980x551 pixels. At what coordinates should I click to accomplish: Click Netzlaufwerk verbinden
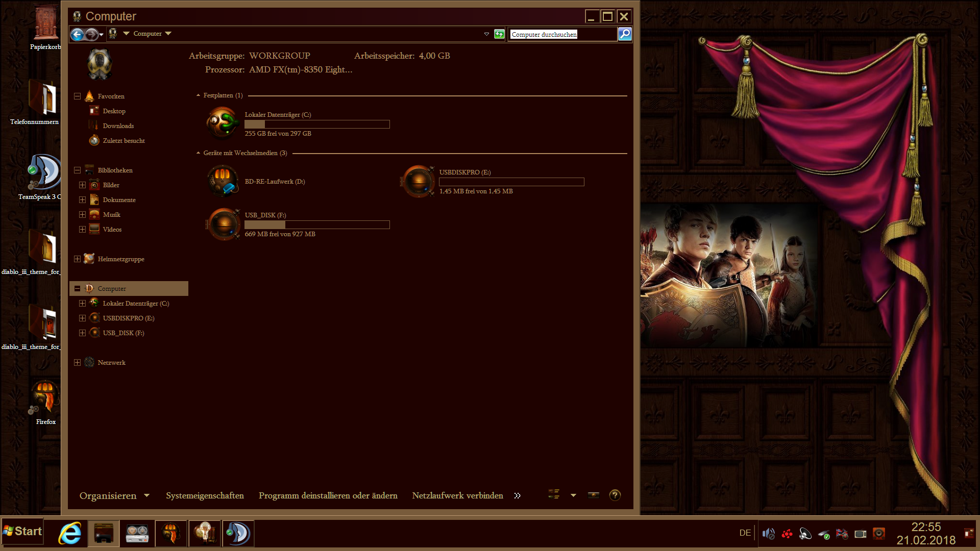click(457, 496)
